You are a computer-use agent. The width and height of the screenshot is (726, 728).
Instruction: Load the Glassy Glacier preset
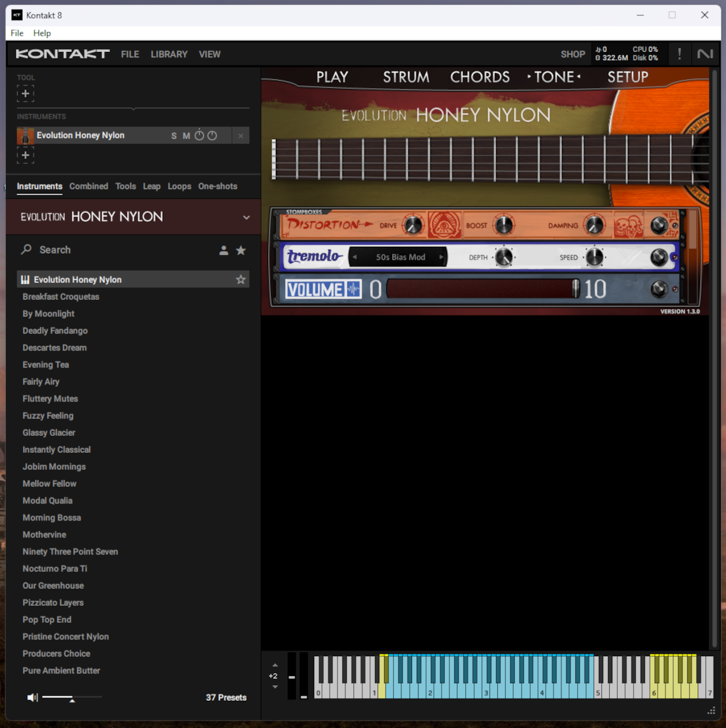click(x=49, y=432)
